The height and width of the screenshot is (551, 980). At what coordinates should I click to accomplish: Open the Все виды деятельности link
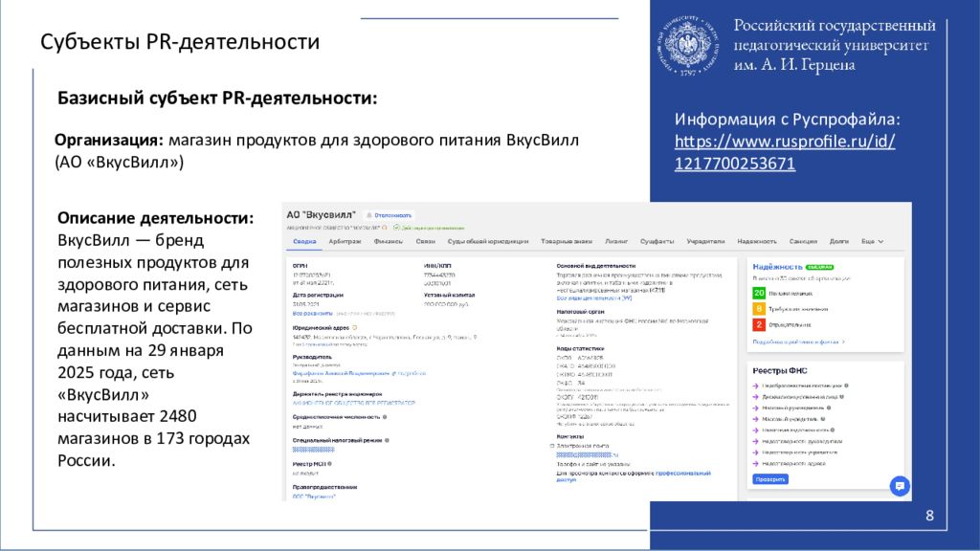593,298
